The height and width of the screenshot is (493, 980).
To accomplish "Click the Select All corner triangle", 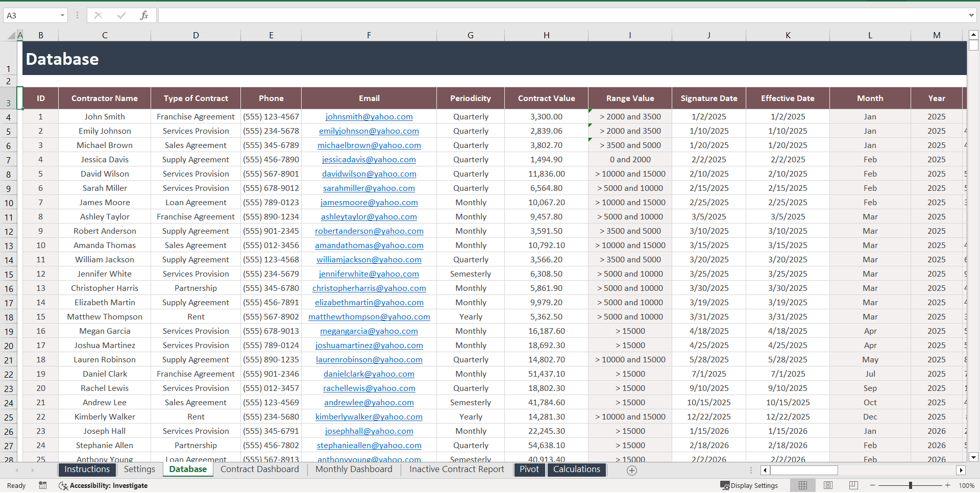I will [11, 35].
